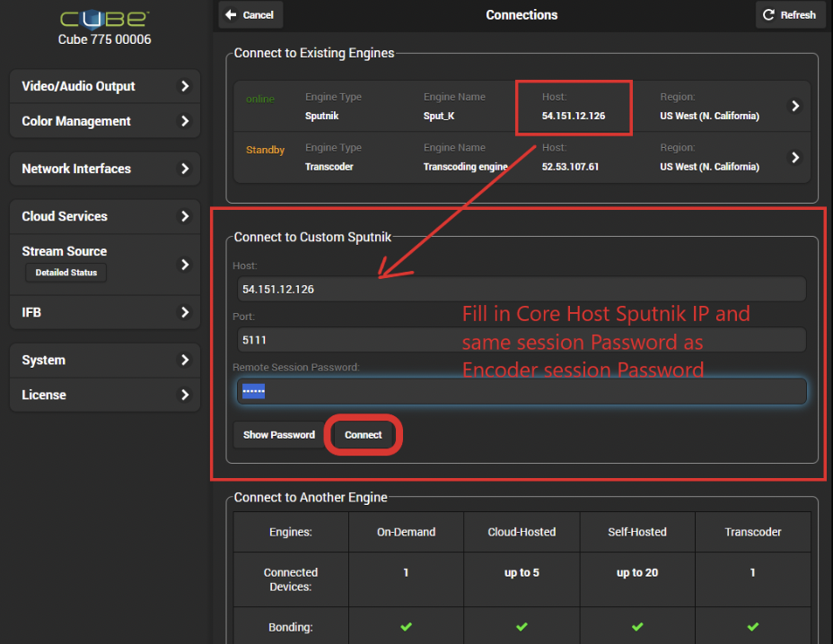Show the remote session password
This screenshot has width=833, height=644.
[x=278, y=434]
